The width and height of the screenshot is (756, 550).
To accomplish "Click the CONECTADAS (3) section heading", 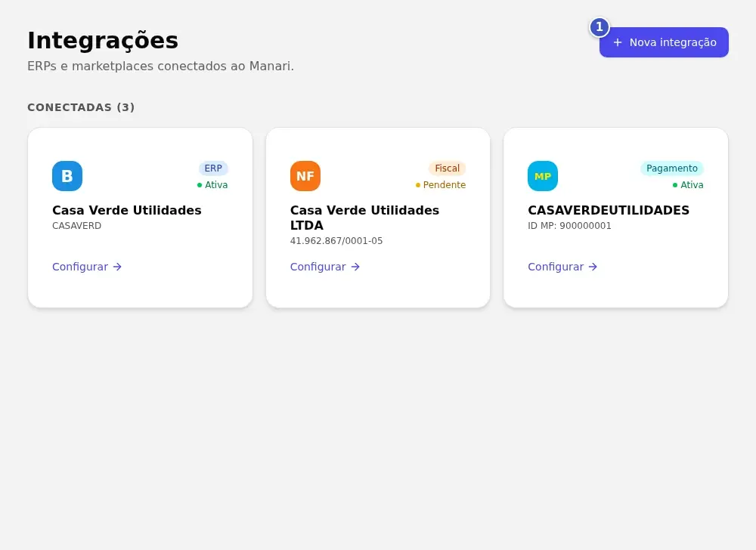I will (x=81, y=107).
